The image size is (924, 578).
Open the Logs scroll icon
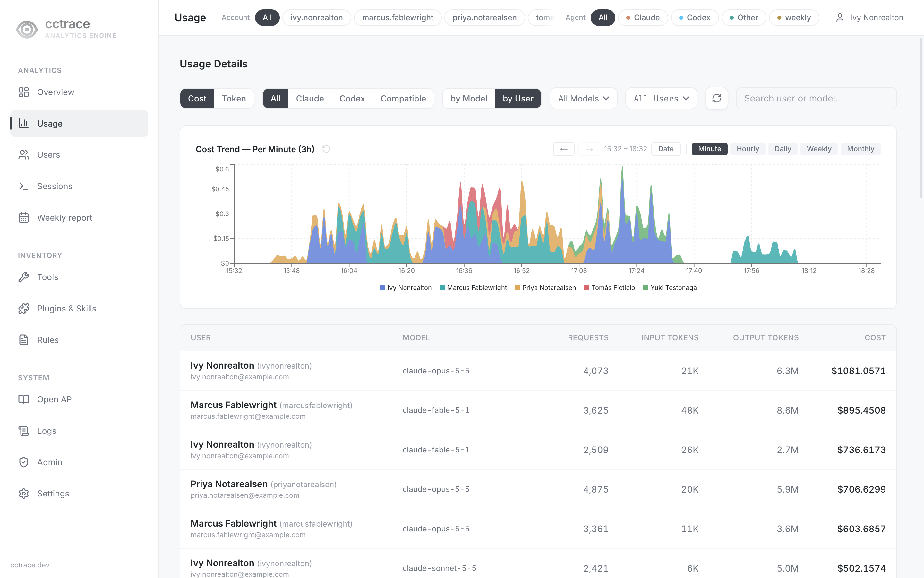click(x=24, y=431)
